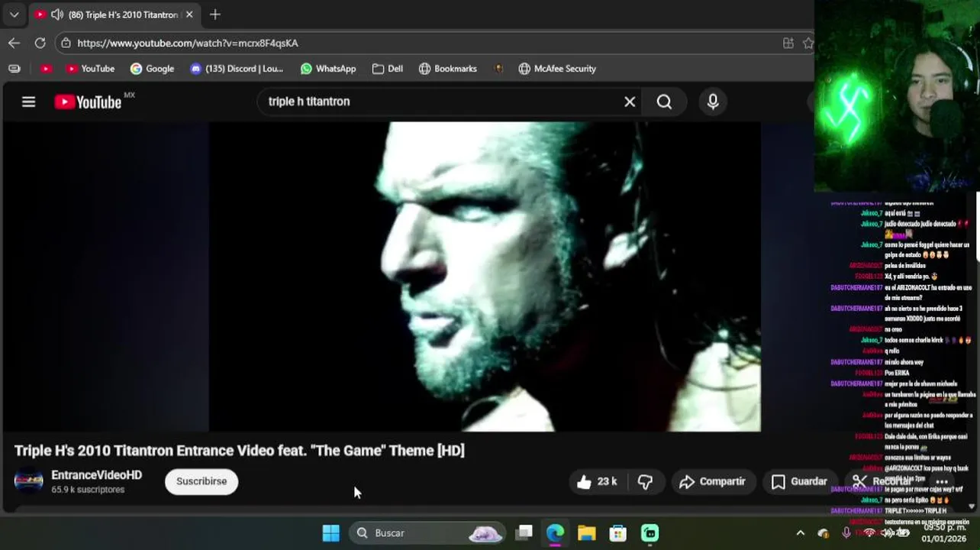
Task: Open the first favorites bar icon
Action: [x=14, y=69]
